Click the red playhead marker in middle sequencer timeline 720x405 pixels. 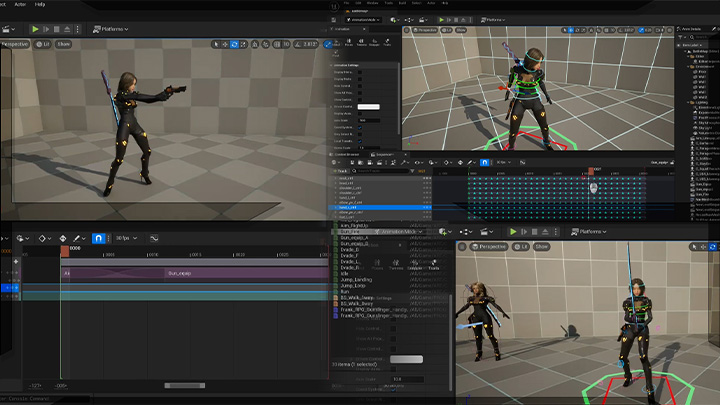point(591,171)
